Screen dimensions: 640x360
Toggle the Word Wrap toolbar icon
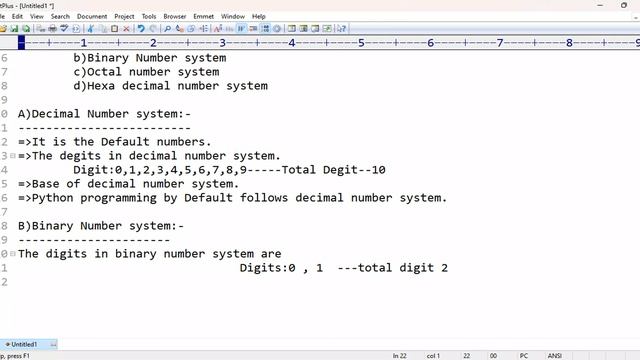pos(241,29)
